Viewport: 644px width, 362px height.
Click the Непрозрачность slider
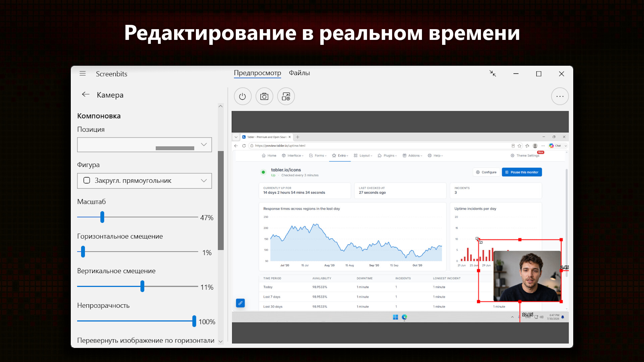[x=138, y=321]
